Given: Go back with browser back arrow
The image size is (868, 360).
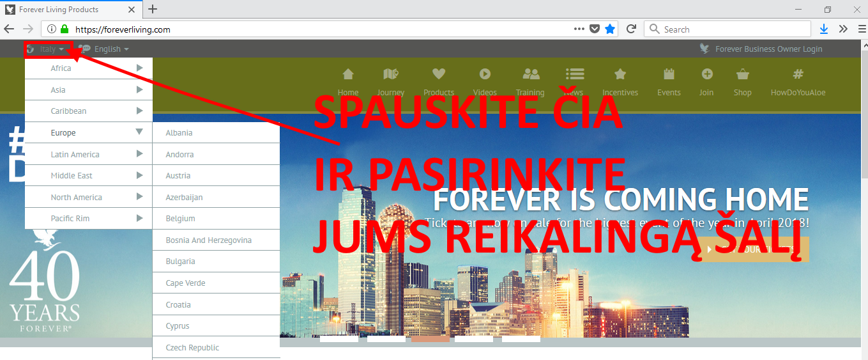Looking at the screenshot, I should (x=9, y=29).
